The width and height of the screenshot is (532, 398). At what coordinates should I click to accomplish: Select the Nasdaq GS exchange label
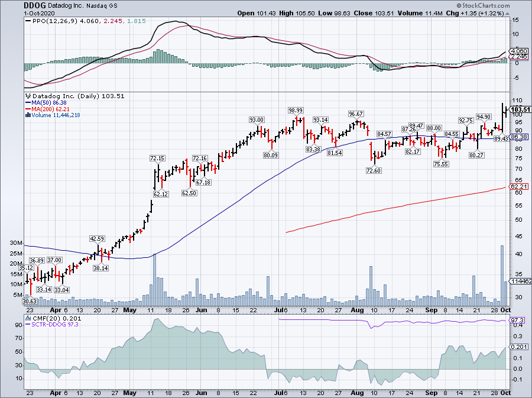pyautogui.click(x=102, y=6)
